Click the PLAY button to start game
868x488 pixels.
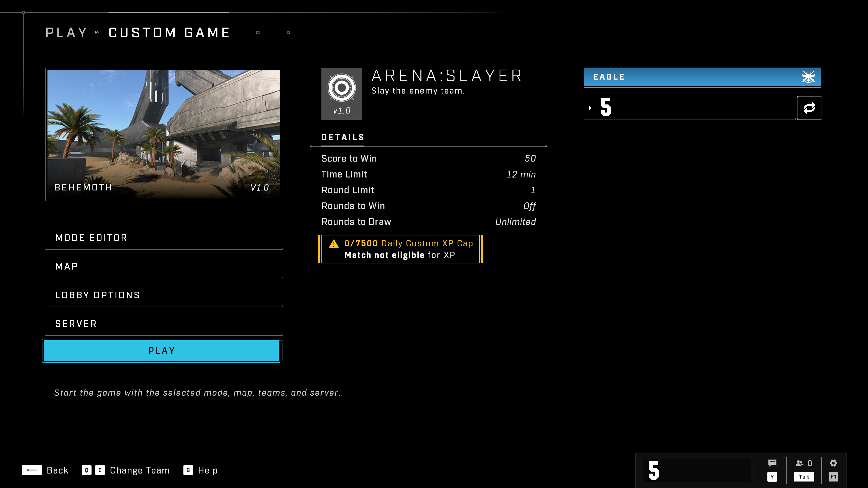162,350
